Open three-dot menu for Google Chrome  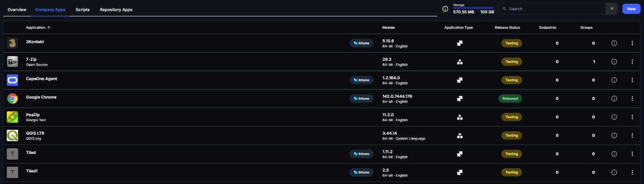[632, 99]
